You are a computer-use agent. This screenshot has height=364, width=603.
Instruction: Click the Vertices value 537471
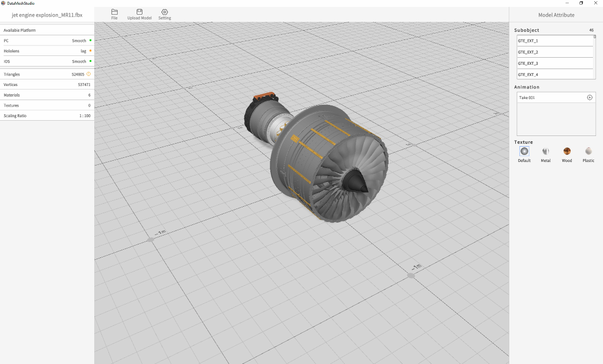(84, 85)
